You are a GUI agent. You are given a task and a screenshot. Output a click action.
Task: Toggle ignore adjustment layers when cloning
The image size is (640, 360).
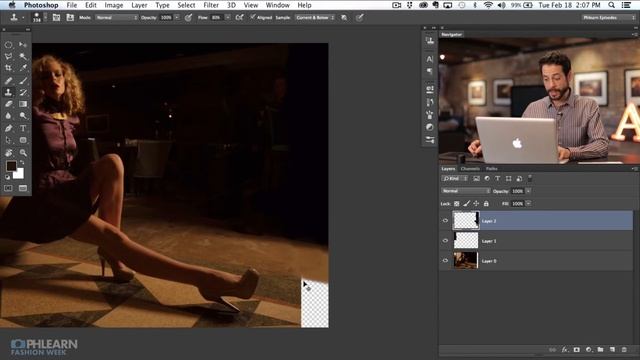point(344,18)
